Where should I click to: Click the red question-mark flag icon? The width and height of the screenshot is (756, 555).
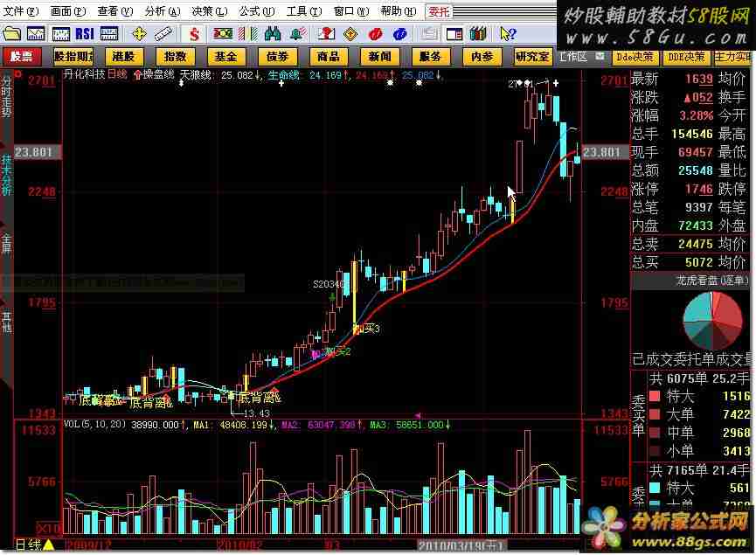[326, 34]
